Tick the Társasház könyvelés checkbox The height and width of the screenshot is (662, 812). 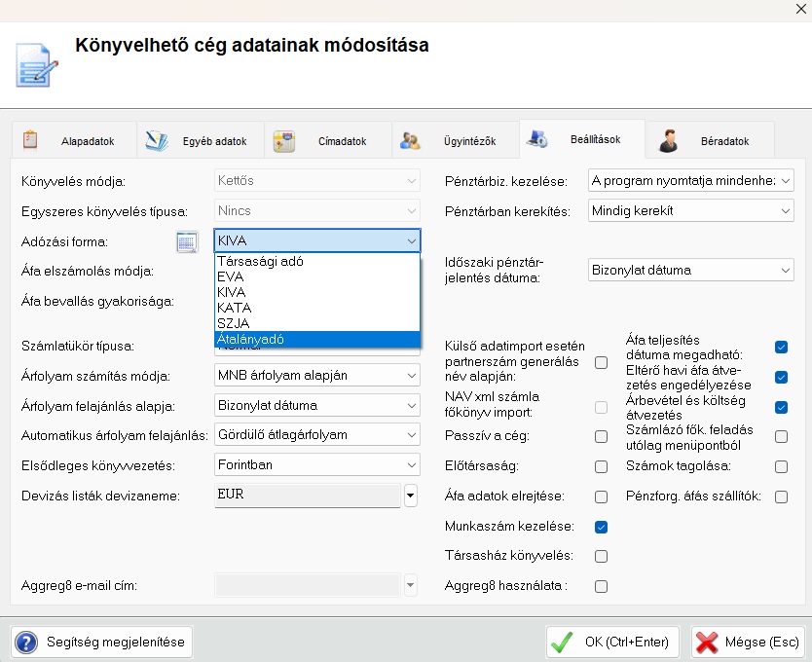[601, 557]
